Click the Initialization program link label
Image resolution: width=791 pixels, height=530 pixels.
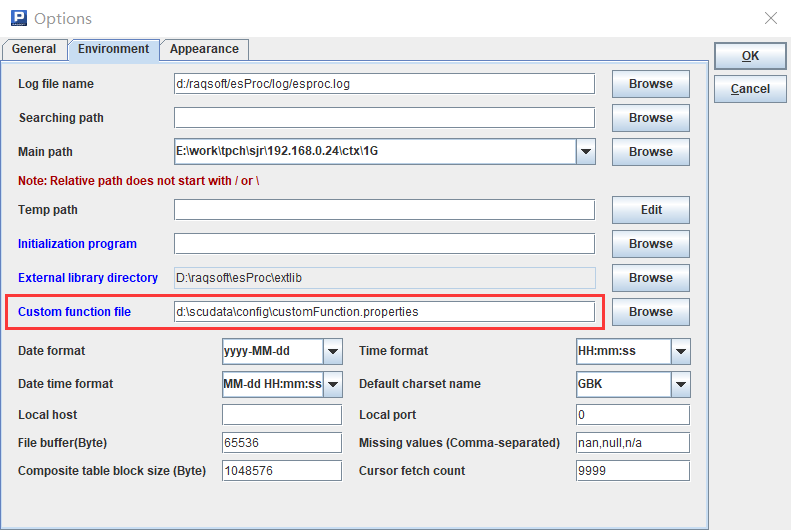[x=77, y=244]
